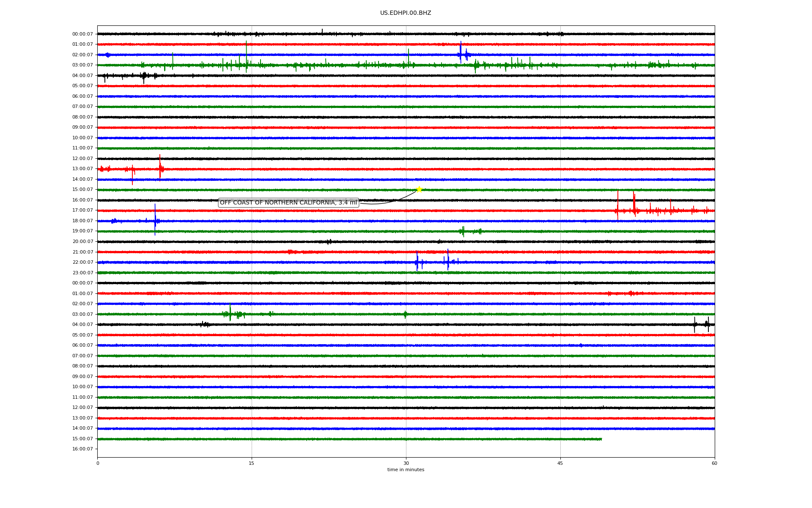
Task: Click the "time in minutes" axis label
Action: (x=406, y=469)
